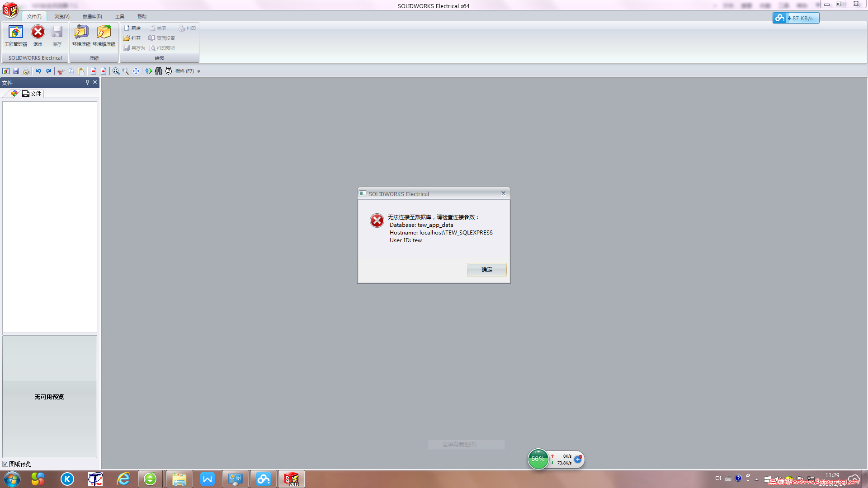Open Windows Explorer folder on taskbar

point(179,479)
